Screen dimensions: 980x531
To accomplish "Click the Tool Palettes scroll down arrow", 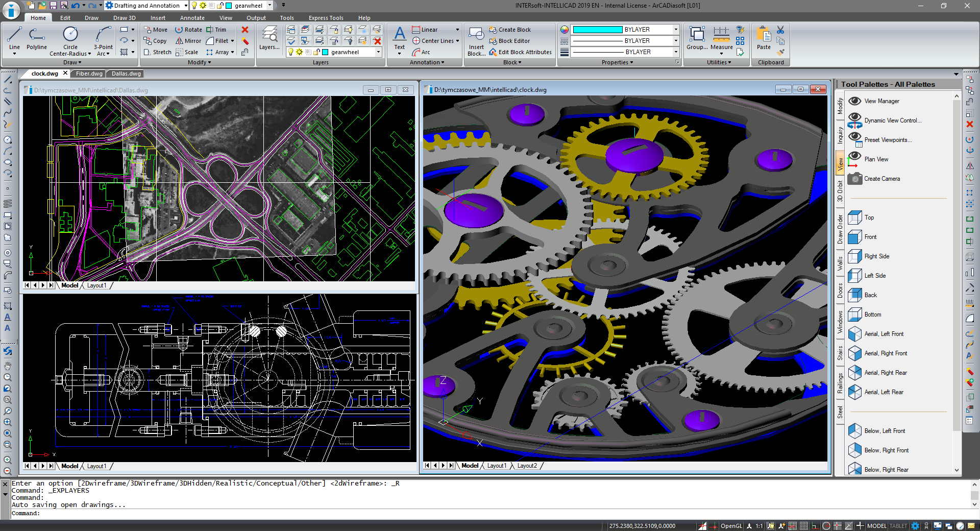I will (x=957, y=470).
